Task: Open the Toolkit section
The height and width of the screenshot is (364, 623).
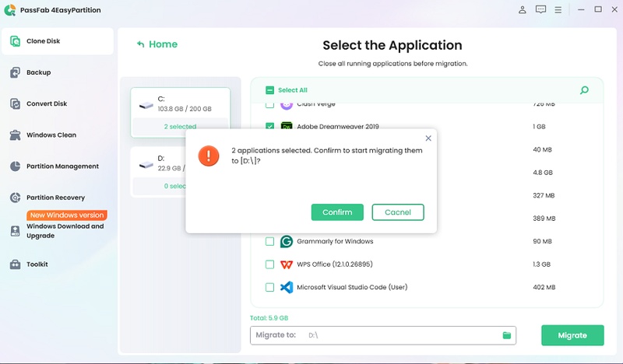Action: (x=37, y=264)
